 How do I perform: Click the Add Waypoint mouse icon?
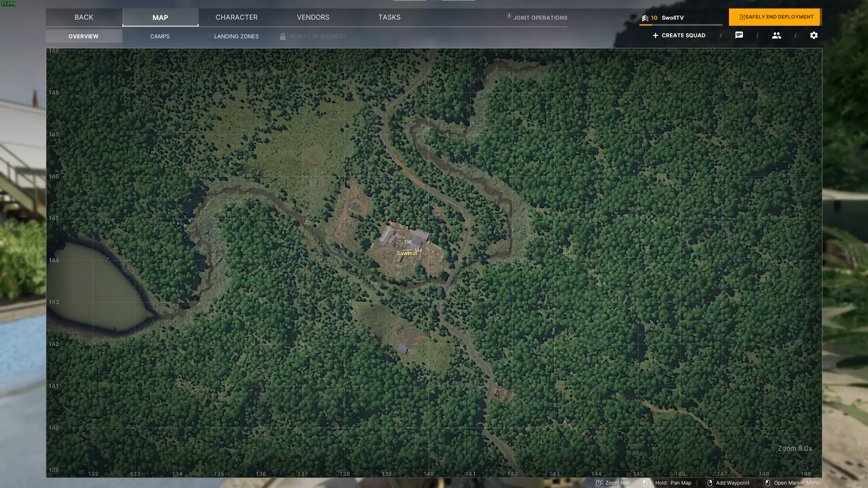(x=710, y=483)
